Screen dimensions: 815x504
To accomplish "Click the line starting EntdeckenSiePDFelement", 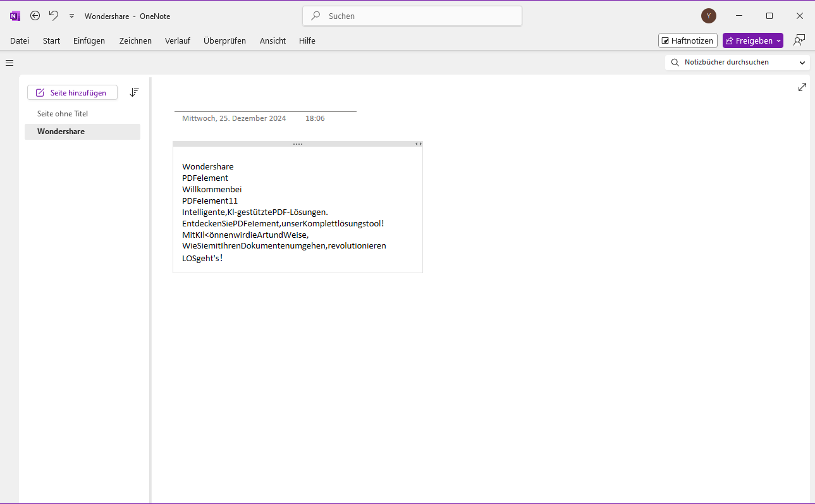I will (283, 223).
